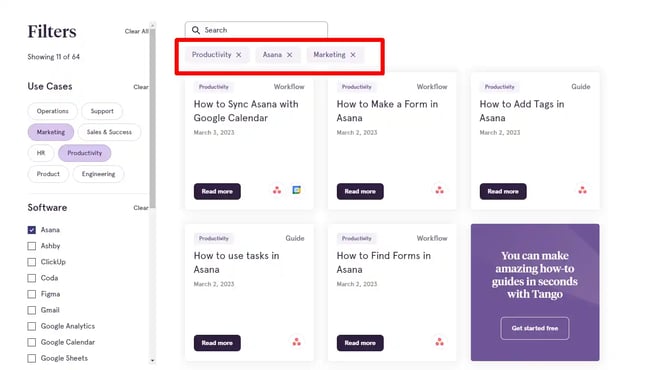Select the Sales & Success pill

(x=109, y=132)
